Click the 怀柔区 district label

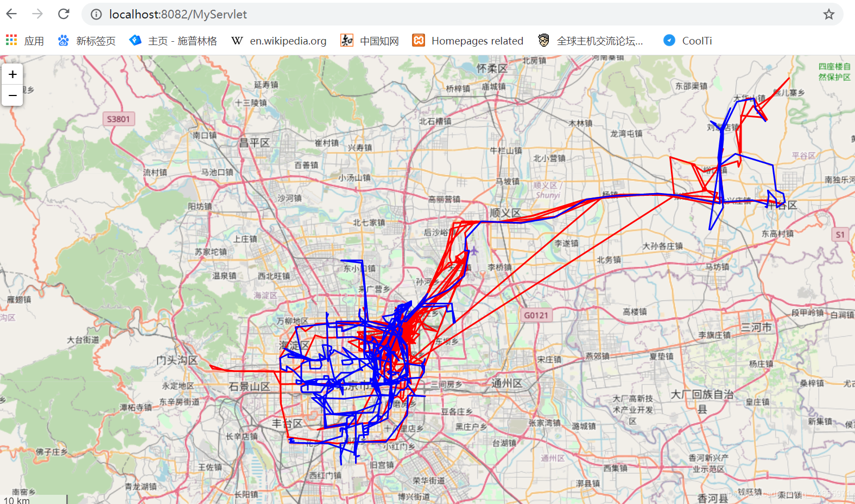point(492,68)
